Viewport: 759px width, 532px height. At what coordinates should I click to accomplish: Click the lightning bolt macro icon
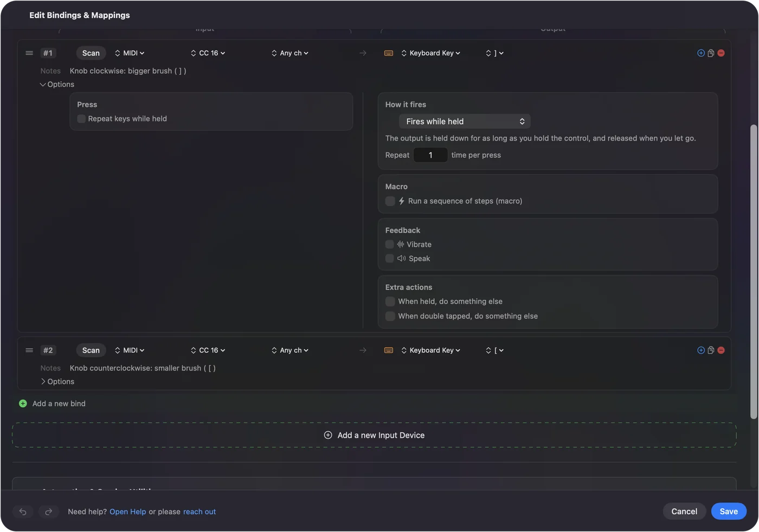[x=402, y=201]
